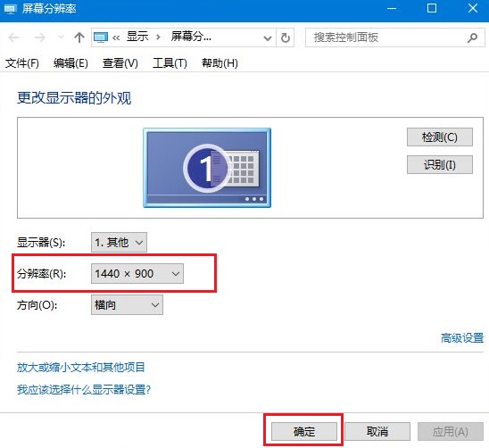Go up one folder level
Image resolution: width=489 pixels, height=448 pixels.
(x=79, y=37)
